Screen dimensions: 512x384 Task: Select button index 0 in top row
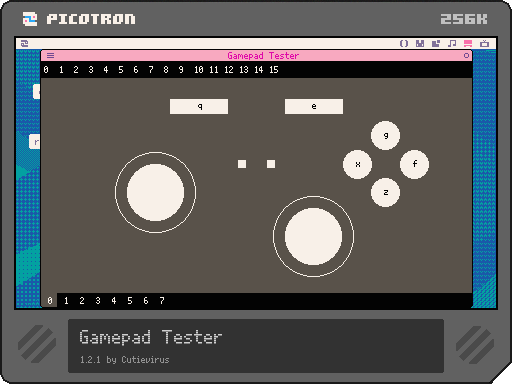point(46,70)
